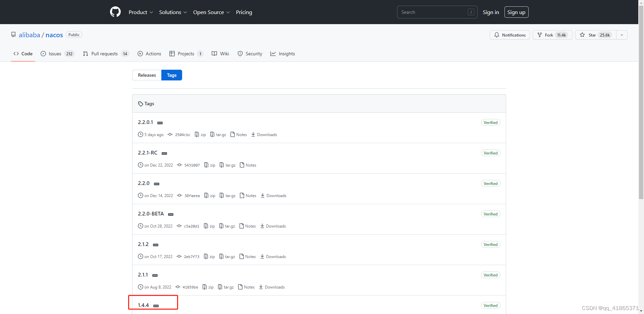Click the GitHub Octocat logo
Viewport: 644px width, 314px height.
pyautogui.click(x=115, y=12)
